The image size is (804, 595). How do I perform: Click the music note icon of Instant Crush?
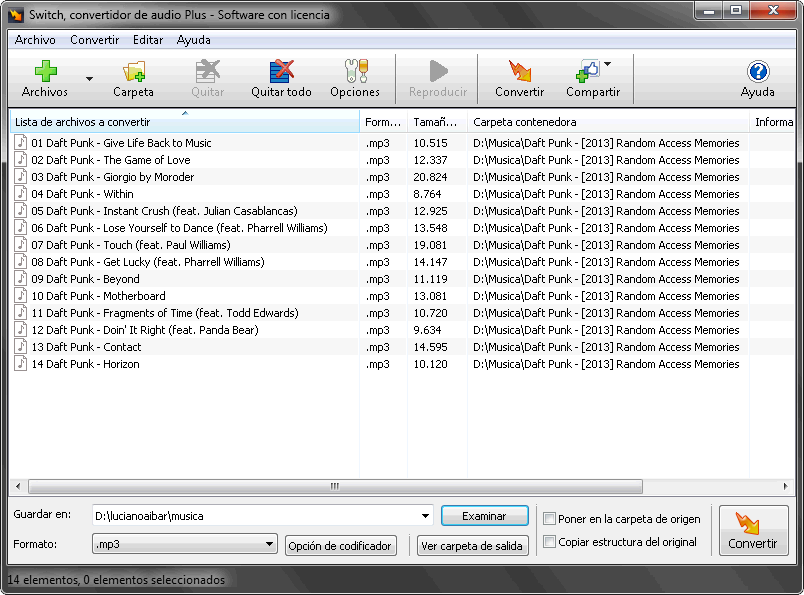coord(21,210)
